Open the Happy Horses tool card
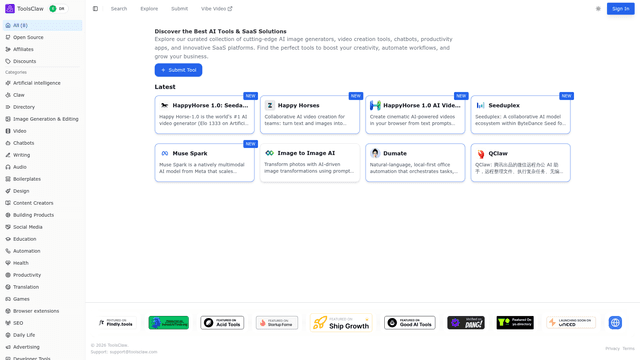 click(310, 115)
